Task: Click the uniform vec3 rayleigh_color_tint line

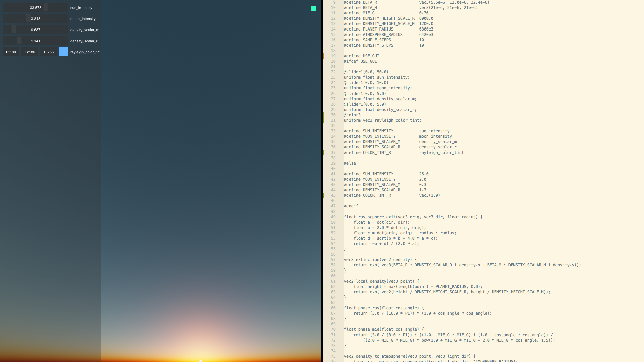Action: coord(382,120)
